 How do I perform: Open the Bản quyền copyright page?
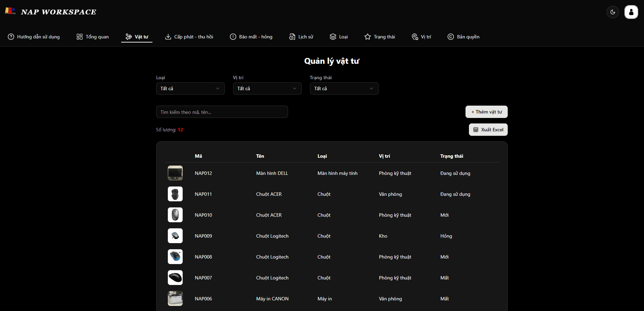coord(463,37)
